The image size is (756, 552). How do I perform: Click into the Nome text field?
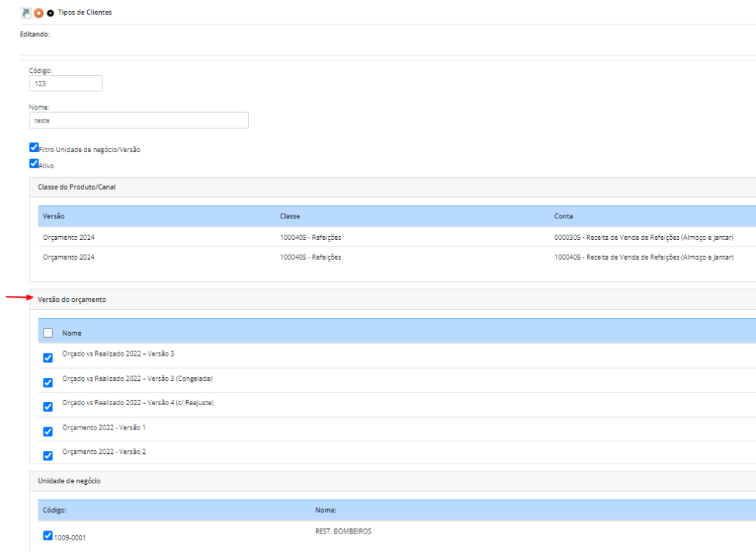[138, 120]
